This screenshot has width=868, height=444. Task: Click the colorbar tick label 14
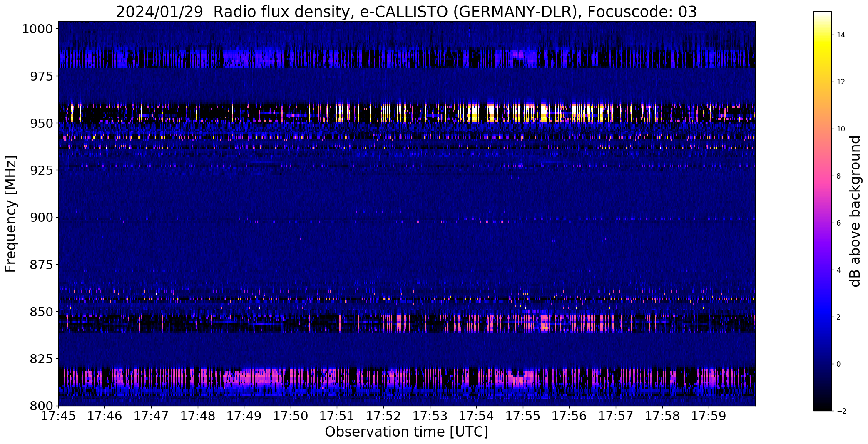[841, 35]
